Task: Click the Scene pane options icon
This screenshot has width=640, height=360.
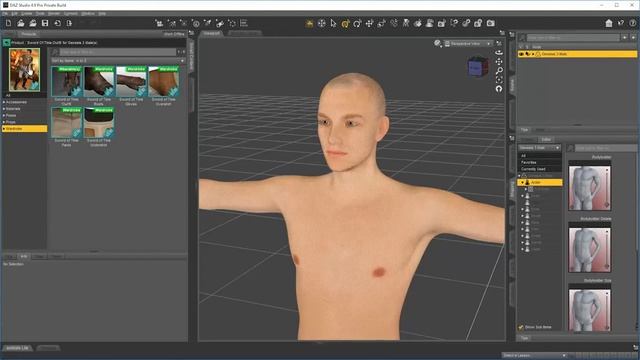Action: pos(512,34)
